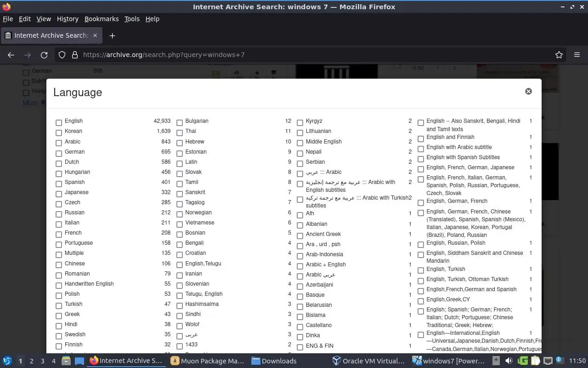
Task: Open the Firefox hamburger application menu
Action: click(x=577, y=55)
